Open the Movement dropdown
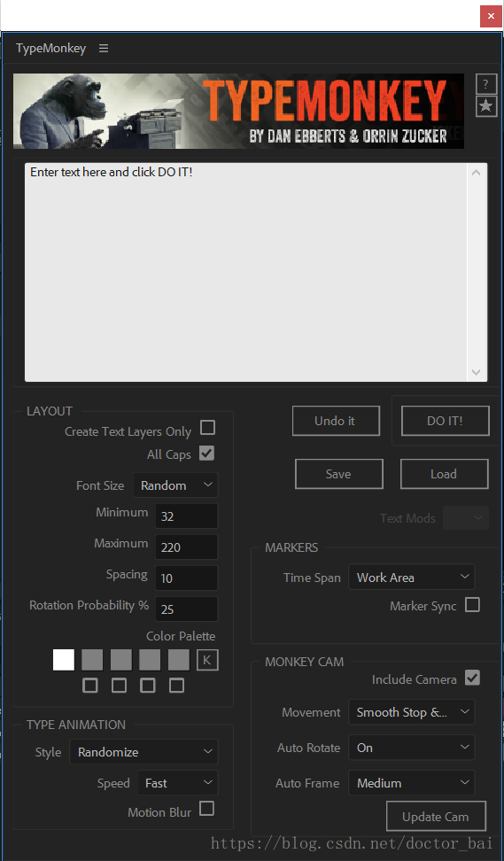The height and width of the screenshot is (861, 504). point(411,712)
